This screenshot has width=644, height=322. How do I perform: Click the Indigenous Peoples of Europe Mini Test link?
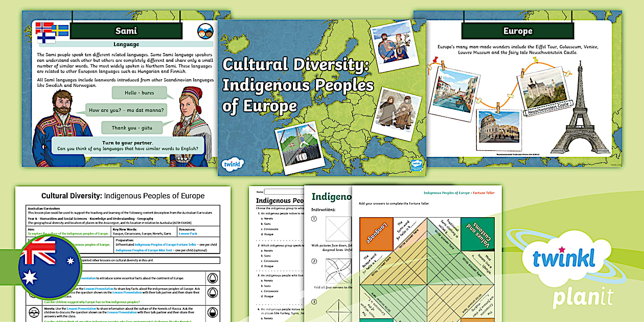(x=144, y=251)
